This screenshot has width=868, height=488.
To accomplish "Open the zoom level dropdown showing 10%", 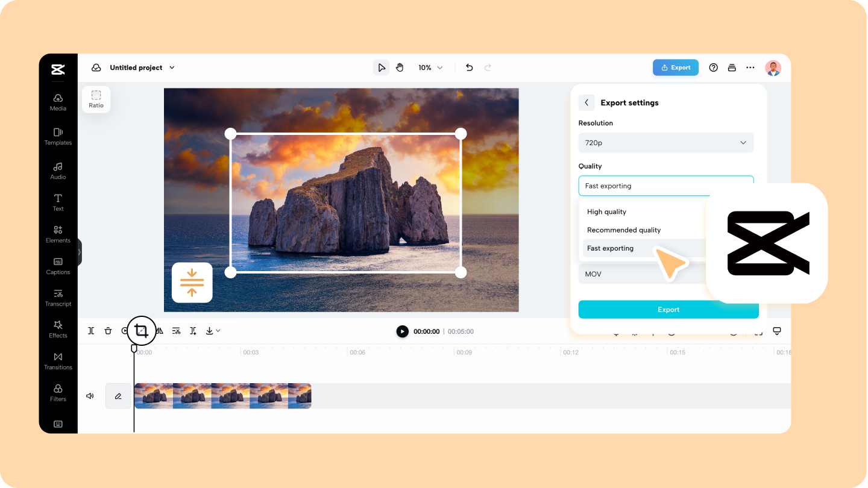I will [x=430, y=67].
